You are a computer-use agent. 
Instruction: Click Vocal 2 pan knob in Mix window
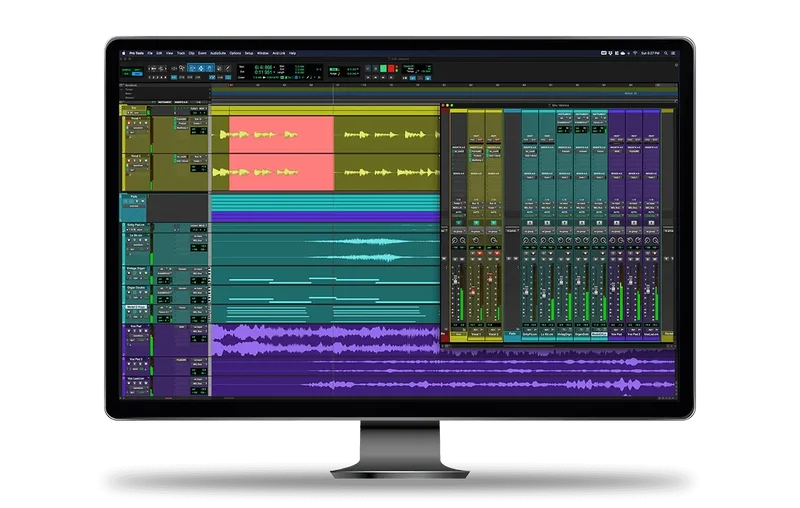click(x=493, y=240)
